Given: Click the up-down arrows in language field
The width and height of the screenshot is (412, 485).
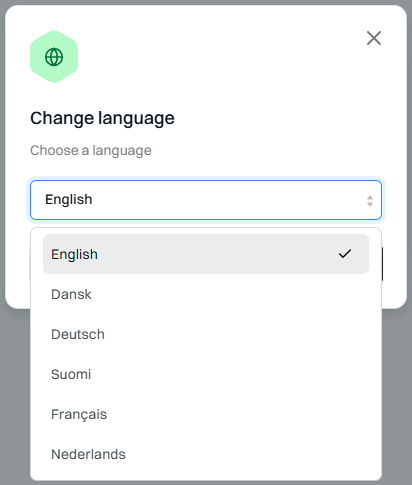Looking at the screenshot, I should [x=370, y=201].
